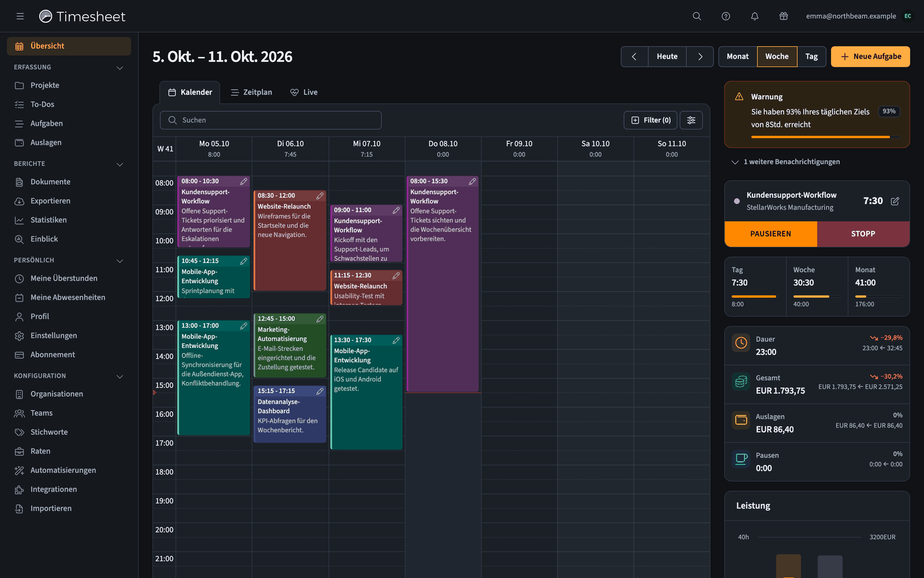Switch to the Kalender tab

pos(190,92)
